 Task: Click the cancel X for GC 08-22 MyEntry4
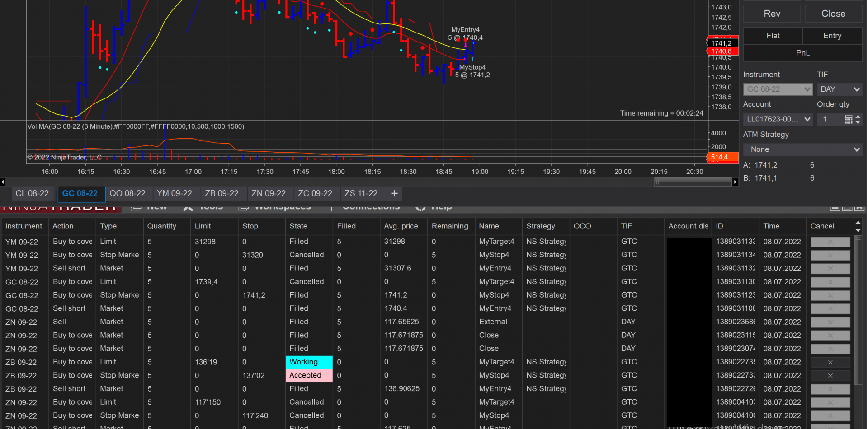tap(830, 309)
